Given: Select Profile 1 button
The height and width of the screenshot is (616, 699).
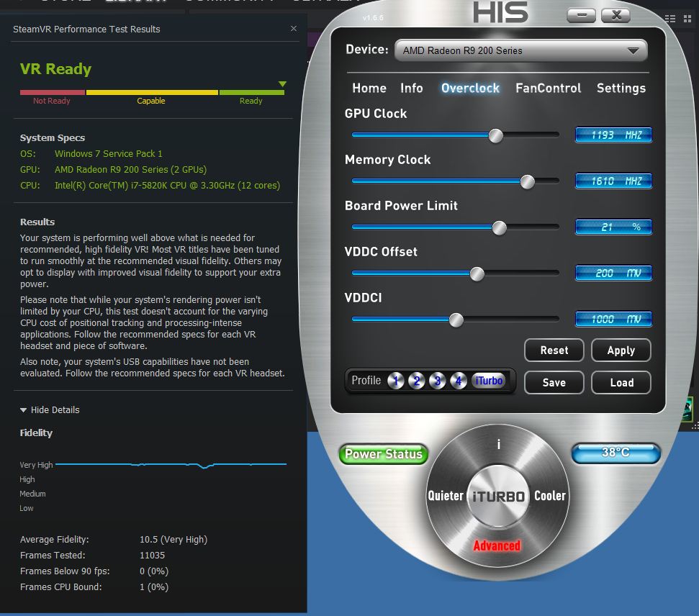Looking at the screenshot, I should coord(395,381).
